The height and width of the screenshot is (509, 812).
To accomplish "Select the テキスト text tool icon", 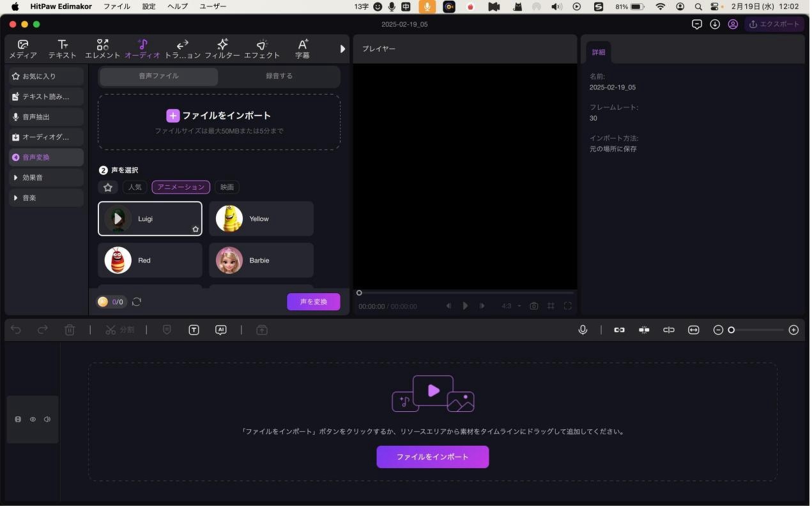I will click(x=62, y=49).
